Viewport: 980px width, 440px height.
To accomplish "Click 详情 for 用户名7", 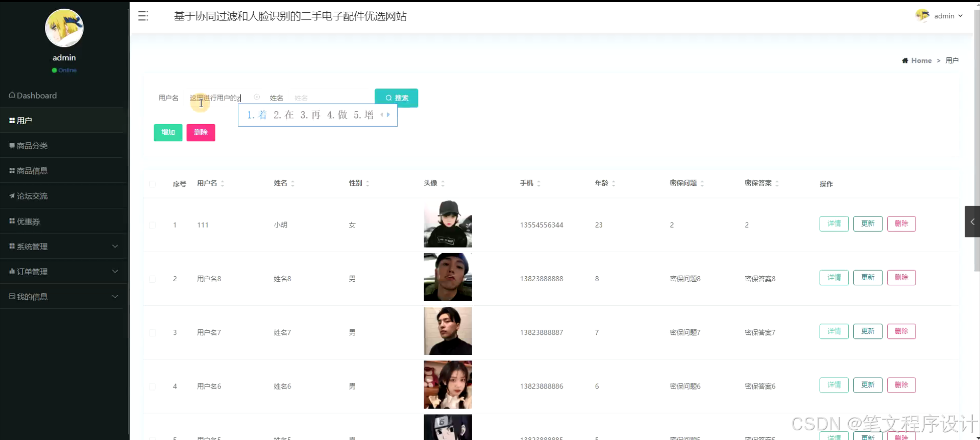I will click(x=834, y=331).
